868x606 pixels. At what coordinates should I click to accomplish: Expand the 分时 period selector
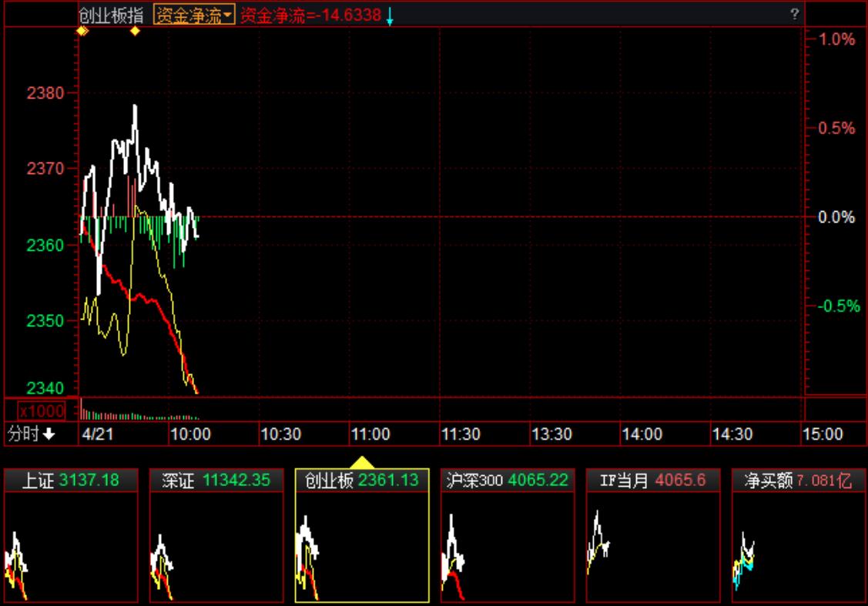click(32, 434)
